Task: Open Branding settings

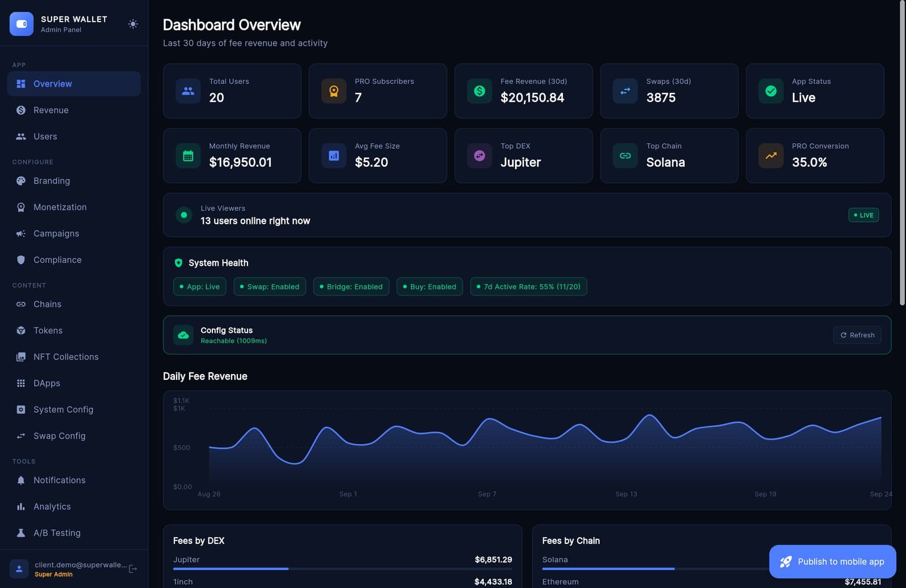Action: (x=74, y=181)
